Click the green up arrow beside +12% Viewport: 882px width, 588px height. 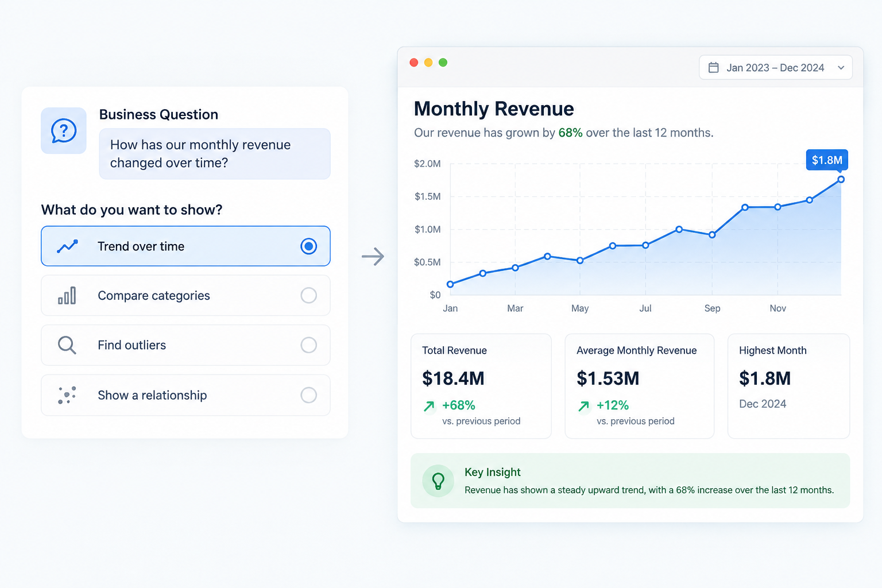coord(583,406)
